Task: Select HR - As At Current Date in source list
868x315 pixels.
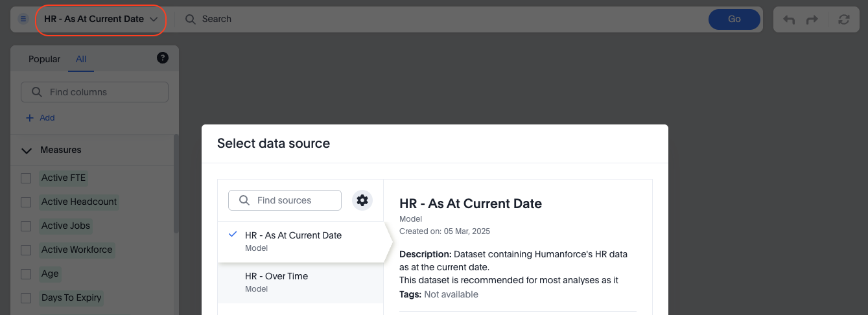Action: pyautogui.click(x=301, y=242)
